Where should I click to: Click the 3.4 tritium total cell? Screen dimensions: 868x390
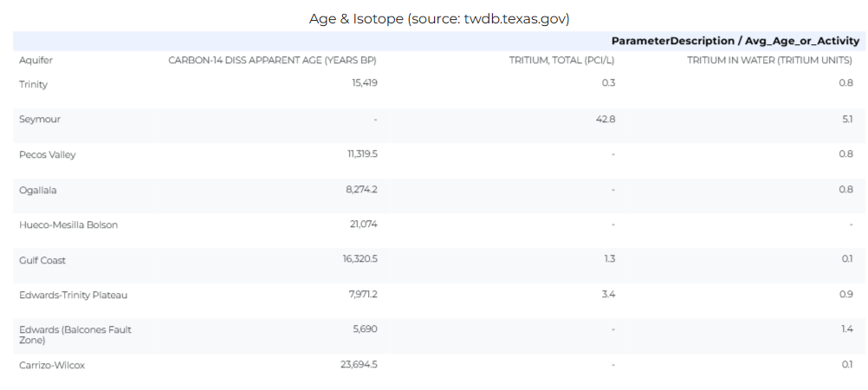coord(608,294)
